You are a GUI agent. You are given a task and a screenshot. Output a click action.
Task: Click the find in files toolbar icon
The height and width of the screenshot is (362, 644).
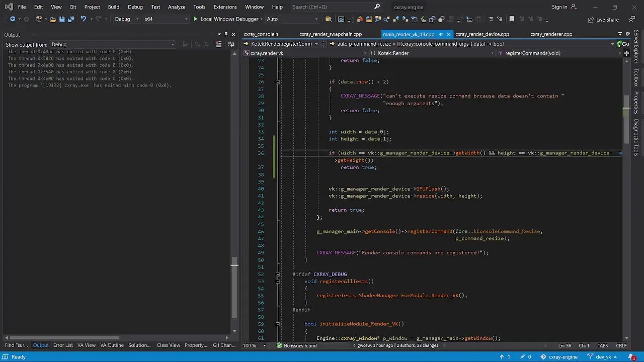coord(329,19)
